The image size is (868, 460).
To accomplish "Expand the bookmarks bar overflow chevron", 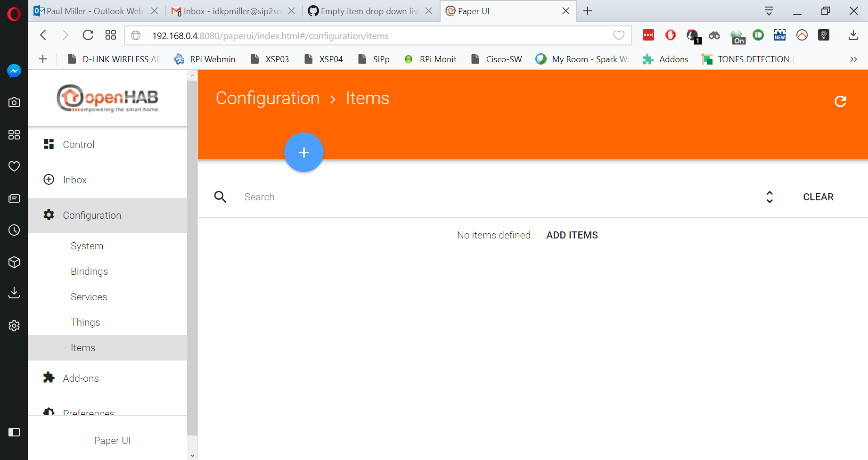I will [x=853, y=59].
